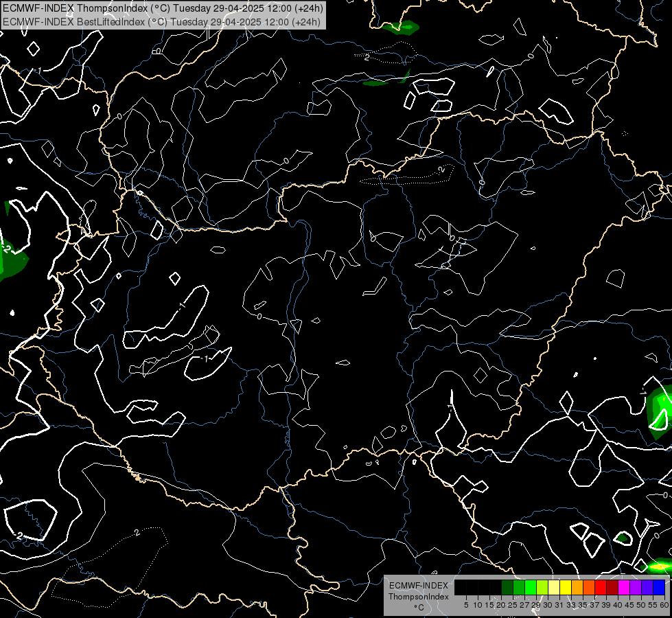The width and height of the screenshot is (672, 618).
Task: Click the legend tick value 20
Action: pyautogui.click(x=501, y=605)
